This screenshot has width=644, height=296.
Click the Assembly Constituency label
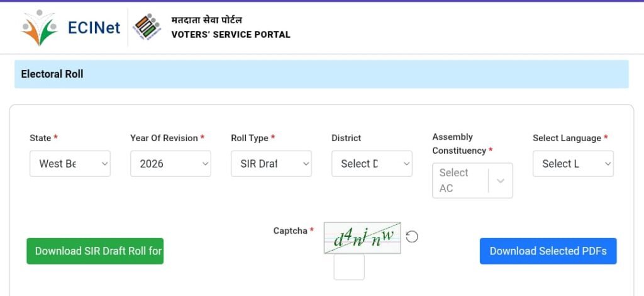[x=460, y=144]
